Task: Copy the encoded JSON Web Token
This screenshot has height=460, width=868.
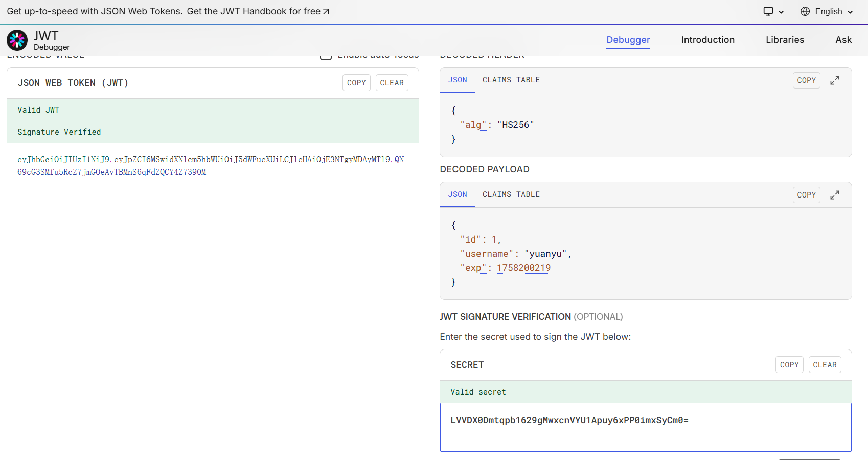Action: (x=356, y=83)
